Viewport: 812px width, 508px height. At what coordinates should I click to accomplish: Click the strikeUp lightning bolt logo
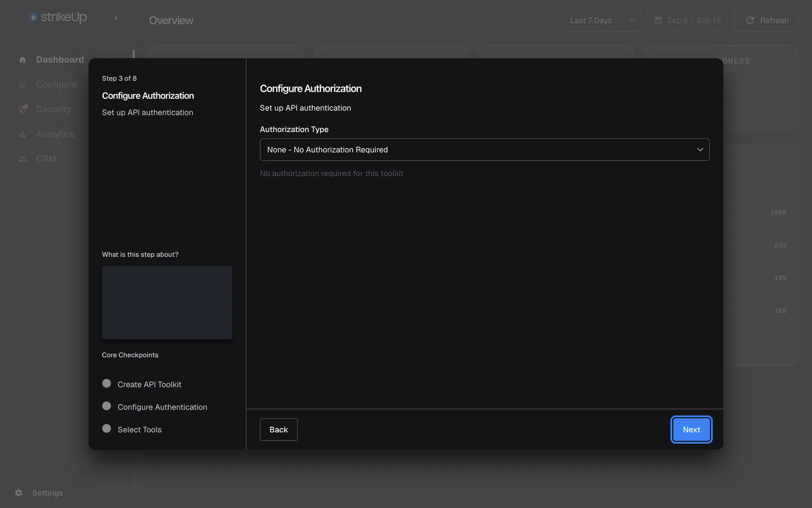point(33,17)
